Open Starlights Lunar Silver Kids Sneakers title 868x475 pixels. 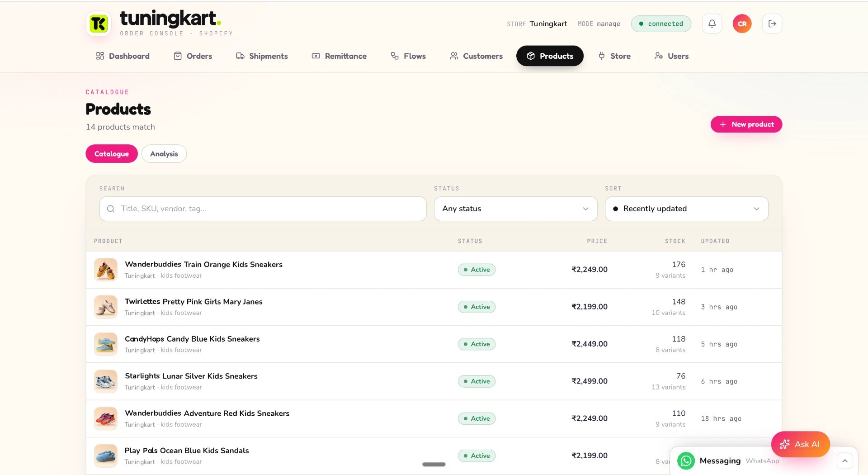tap(191, 376)
